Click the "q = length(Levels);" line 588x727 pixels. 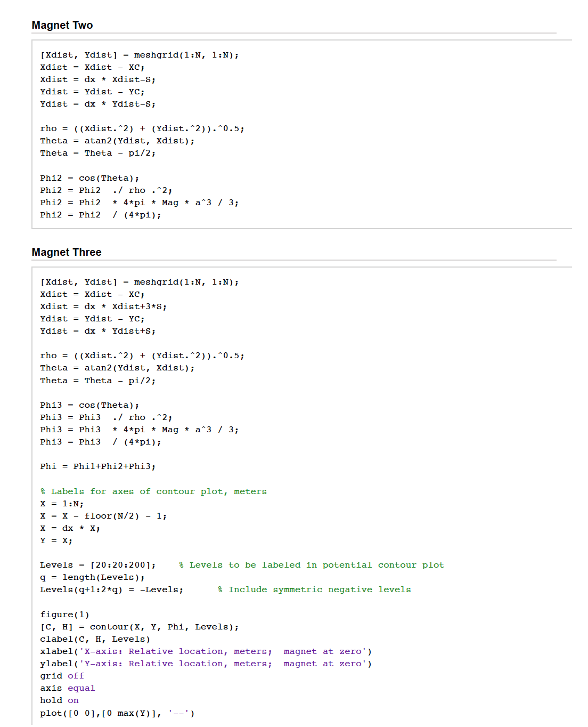tap(92, 577)
